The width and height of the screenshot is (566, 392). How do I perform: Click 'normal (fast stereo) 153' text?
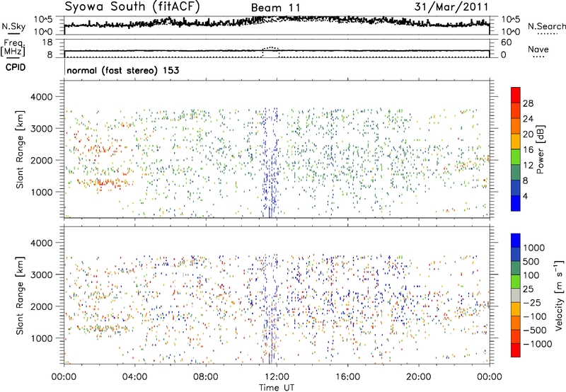coord(122,70)
